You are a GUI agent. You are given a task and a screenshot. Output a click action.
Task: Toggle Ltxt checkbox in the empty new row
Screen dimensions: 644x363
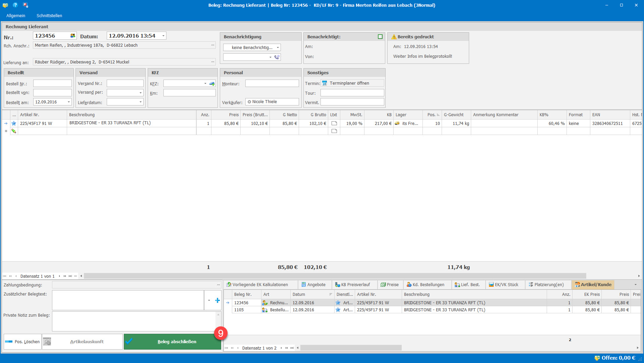(x=334, y=131)
